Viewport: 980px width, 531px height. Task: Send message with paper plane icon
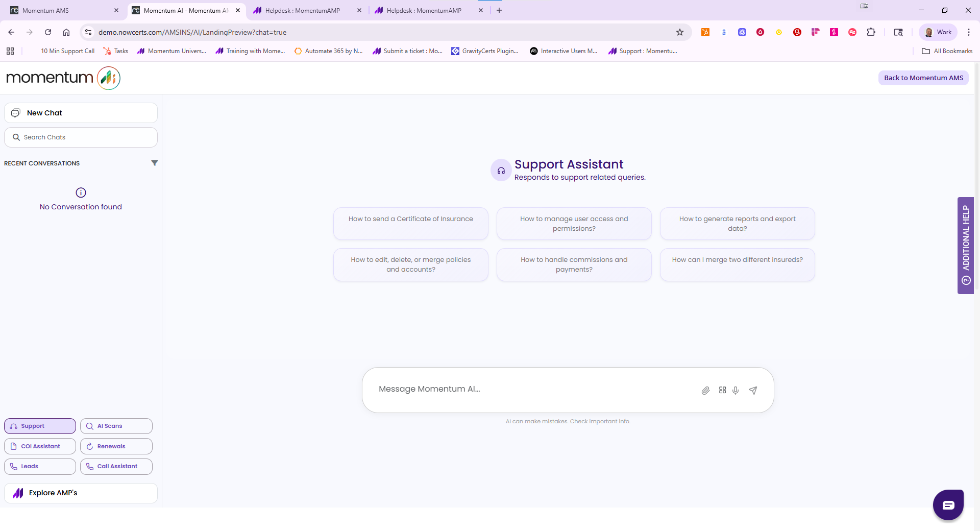click(x=753, y=391)
